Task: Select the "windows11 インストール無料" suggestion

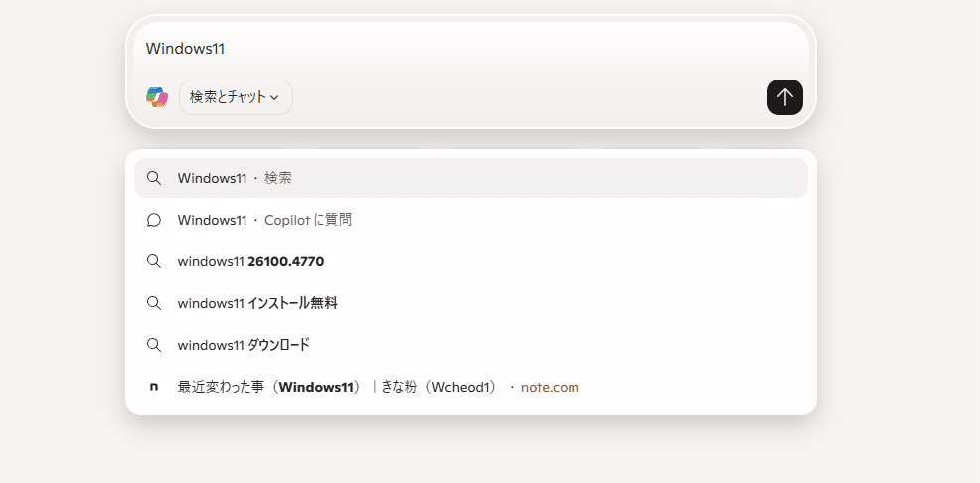Action: [x=471, y=304]
